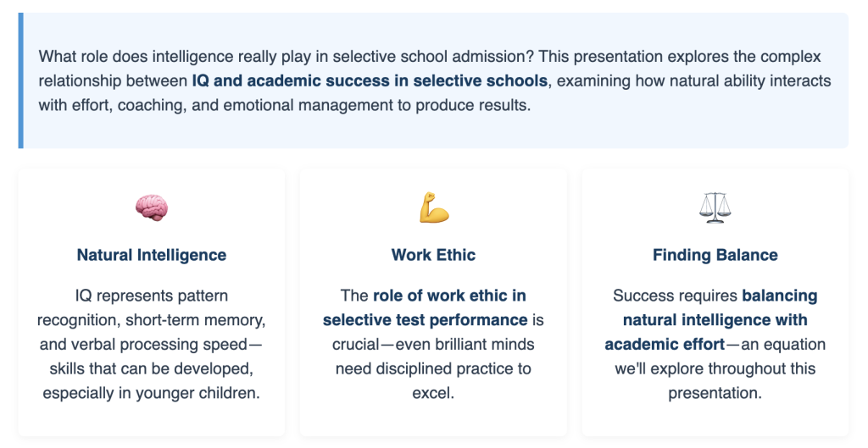This screenshot has height=448, width=868.
Task: Click the bold text about balancing natural intelligence
Action: click(711, 319)
